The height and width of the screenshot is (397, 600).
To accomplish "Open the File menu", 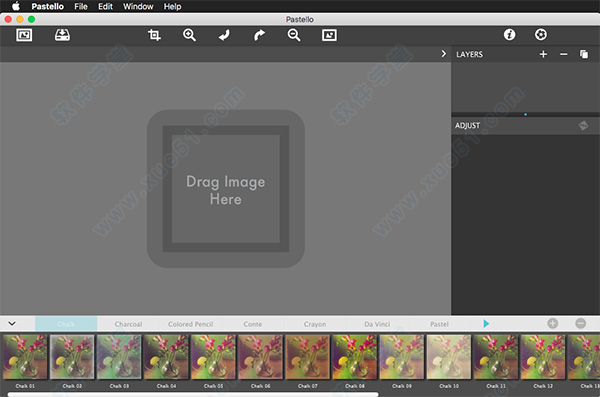I will pos(81,7).
